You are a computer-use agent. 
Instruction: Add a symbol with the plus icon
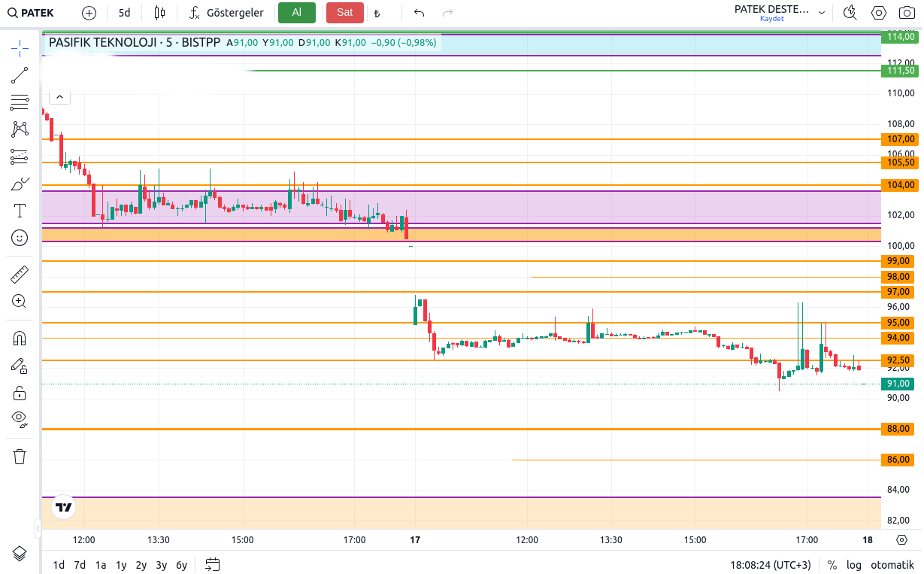(x=89, y=13)
